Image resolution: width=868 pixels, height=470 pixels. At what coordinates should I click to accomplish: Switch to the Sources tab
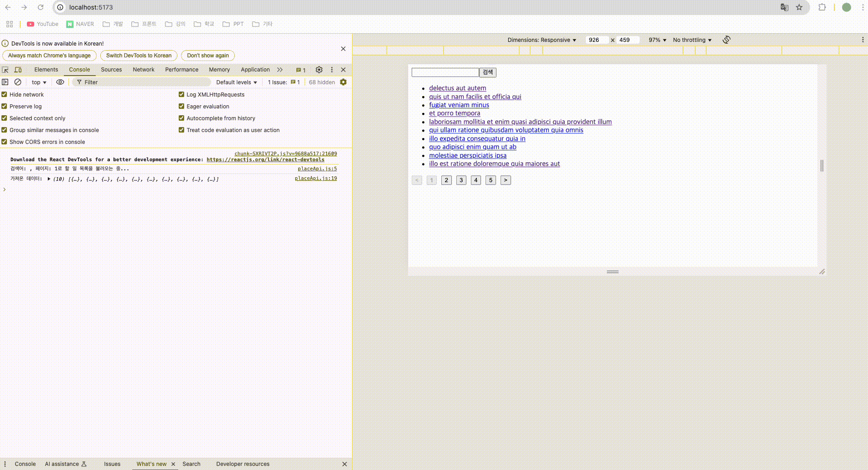click(x=111, y=70)
